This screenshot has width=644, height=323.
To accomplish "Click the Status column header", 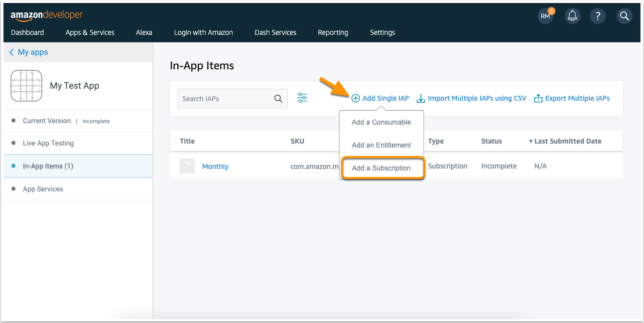I will coord(492,141).
